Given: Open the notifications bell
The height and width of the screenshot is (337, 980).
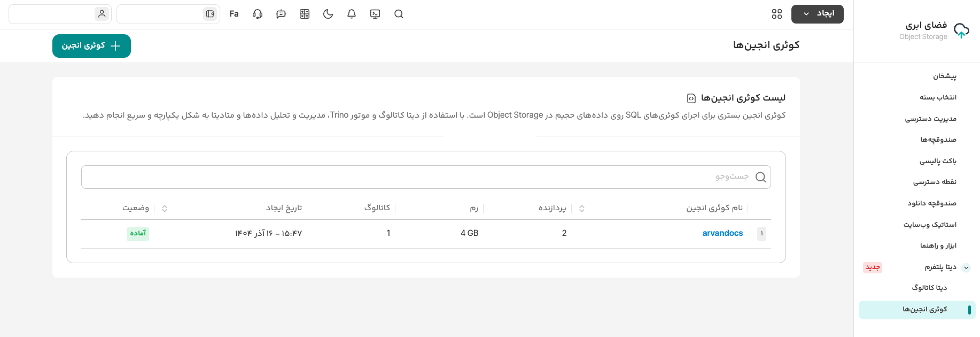Looking at the screenshot, I should click(352, 14).
